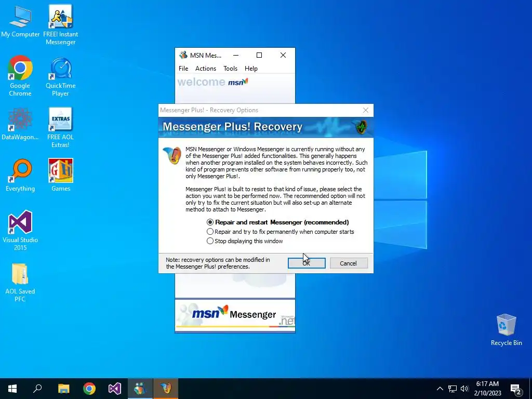The width and height of the screenshot is (532, 399).
Task: Open Chrome from the taskbar
Action: click(89, 389)
